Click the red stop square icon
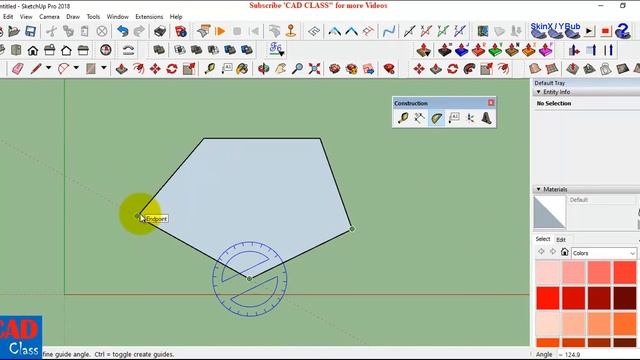640x360 pixels. coord(605,31)
